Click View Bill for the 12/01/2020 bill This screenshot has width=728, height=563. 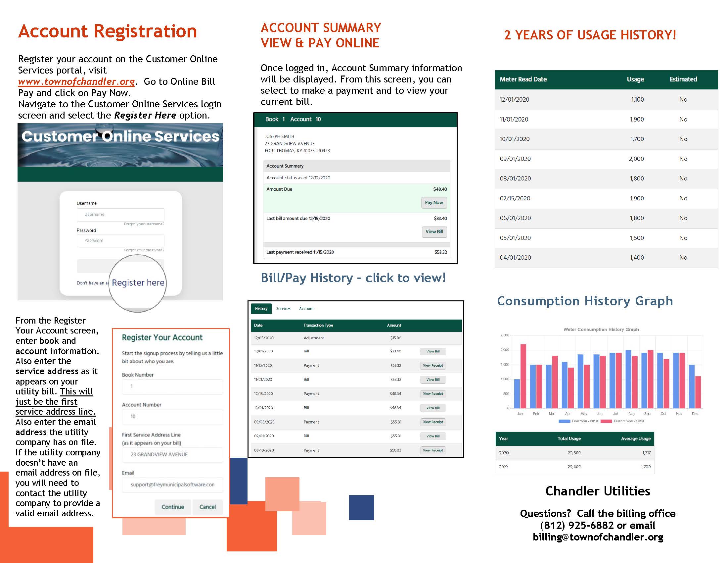coord(433,351)
